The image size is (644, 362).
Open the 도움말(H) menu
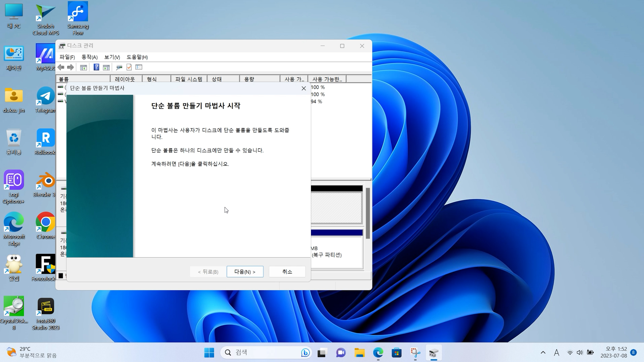(x=137, y=57)
